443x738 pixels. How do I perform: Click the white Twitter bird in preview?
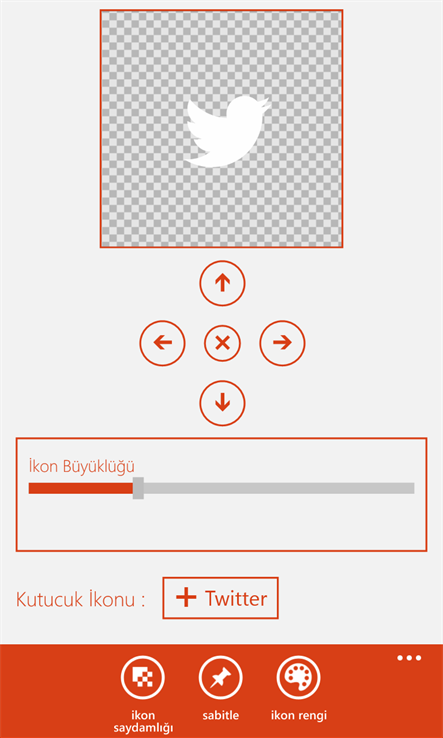tap(226, 131)
